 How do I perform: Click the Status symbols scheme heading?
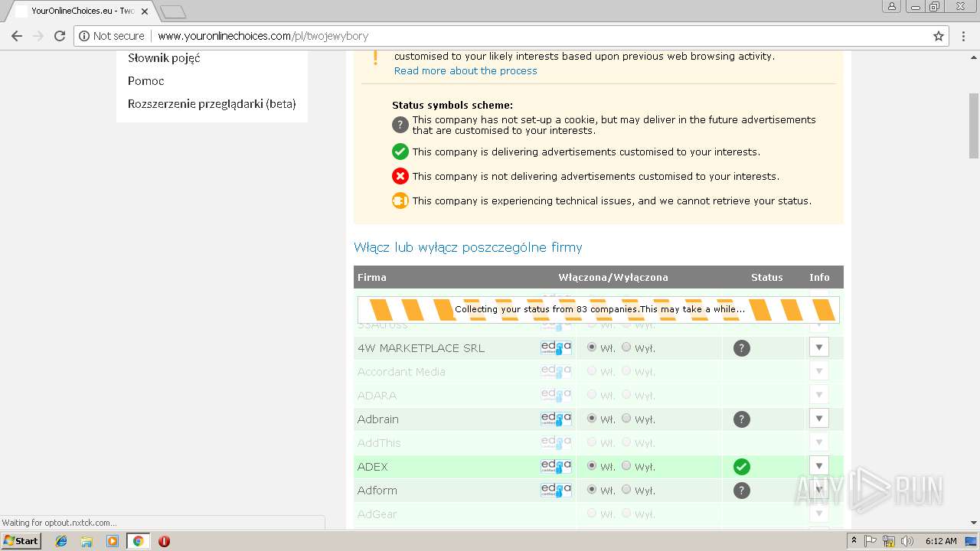click(452, 106)
